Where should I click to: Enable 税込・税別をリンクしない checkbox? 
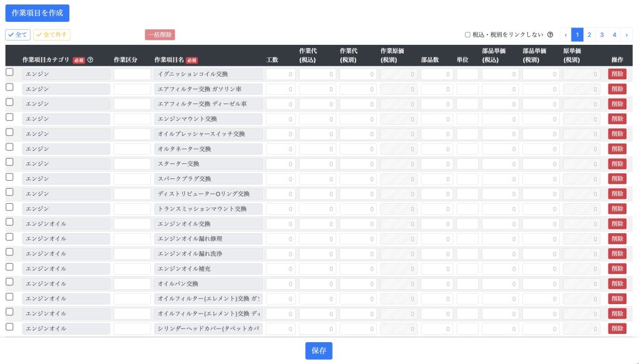[x=467, y=35]
